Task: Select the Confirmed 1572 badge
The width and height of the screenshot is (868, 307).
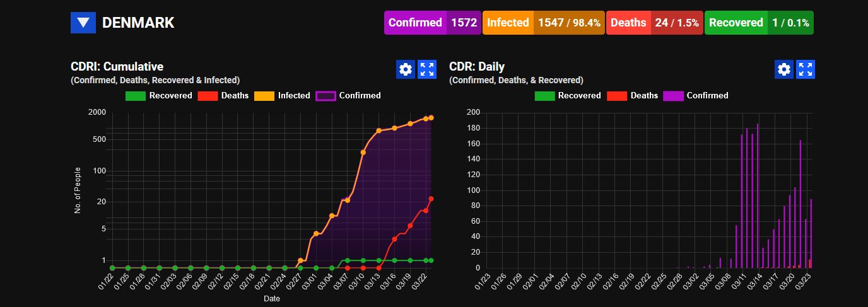Action: coord(433,23)
